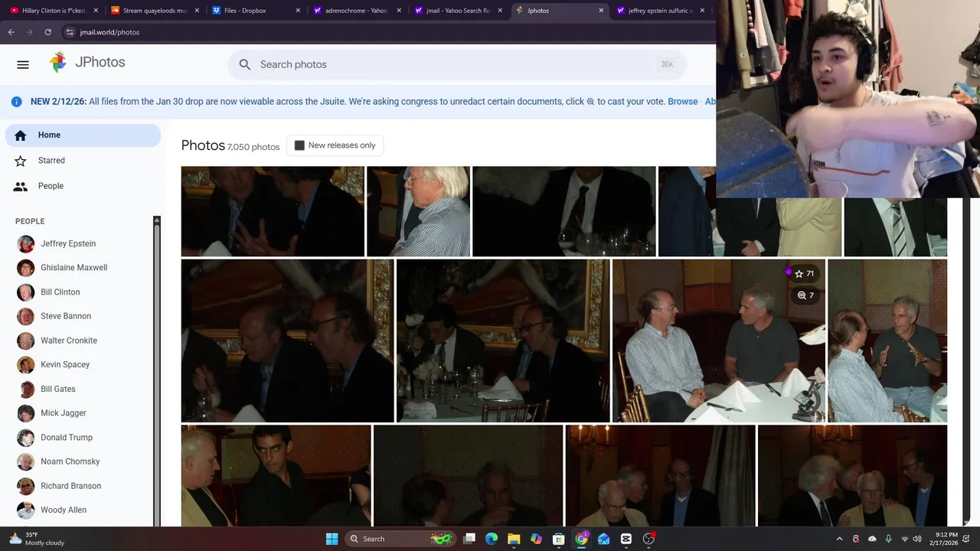The image size is (980, 551).
Task: Select Woody Allen in the People list
Action: pyautogui.click(x=64, y=510)
